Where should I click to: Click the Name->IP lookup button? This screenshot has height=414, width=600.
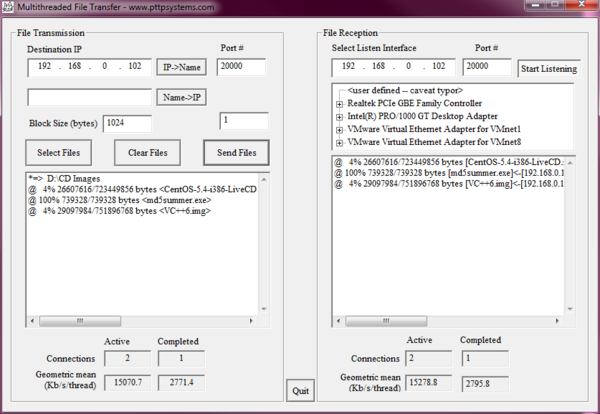point(182,97)
